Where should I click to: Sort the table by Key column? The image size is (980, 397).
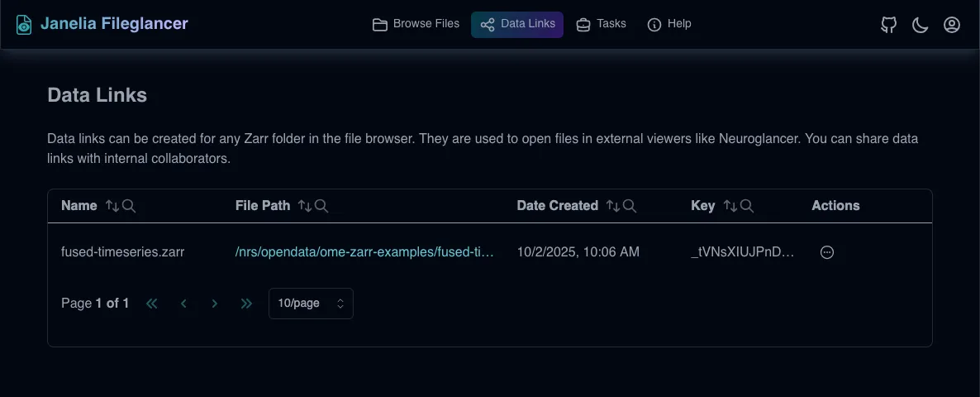(730, 206)
